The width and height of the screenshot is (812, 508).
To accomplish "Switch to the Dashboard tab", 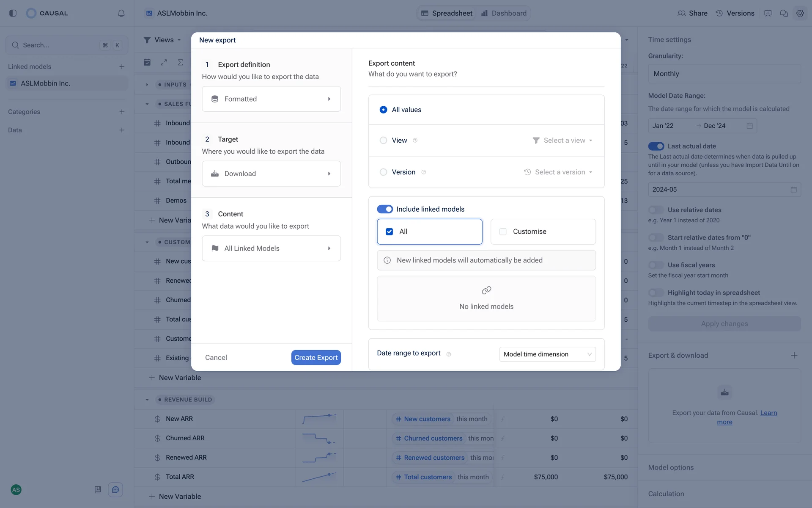I will click(504, 13).
